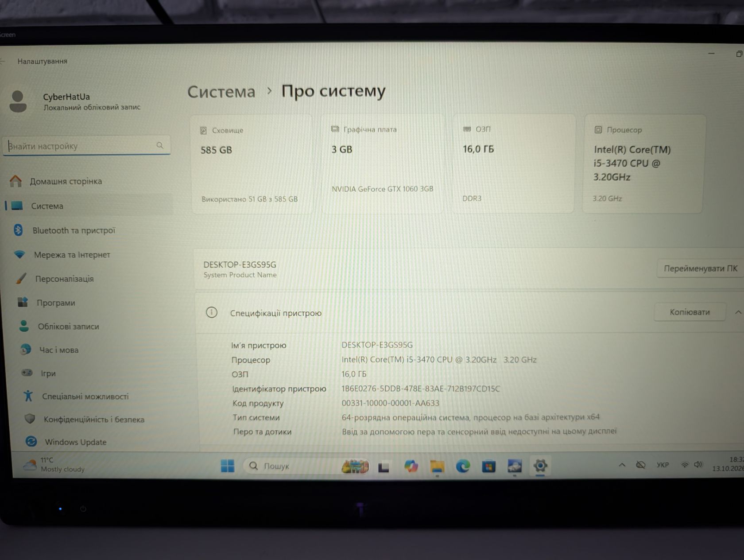The height and width of the screenshot is (560, 744).
Task: Click Перейменувати ПК button
Action: point(700,268)
